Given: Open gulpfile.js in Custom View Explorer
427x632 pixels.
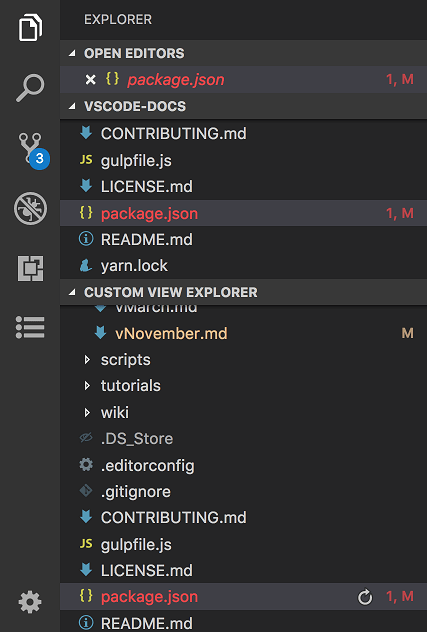Looking at the screenshot, I should pyautogui.click(x=244, y=545).
